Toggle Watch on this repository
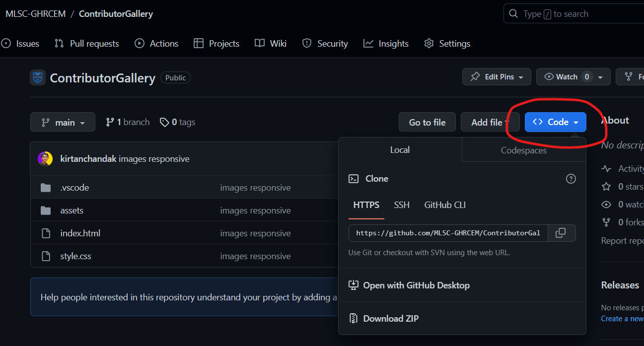Image resolution: width=644 pixels, height=346 pixels. [x=561, y=77]
